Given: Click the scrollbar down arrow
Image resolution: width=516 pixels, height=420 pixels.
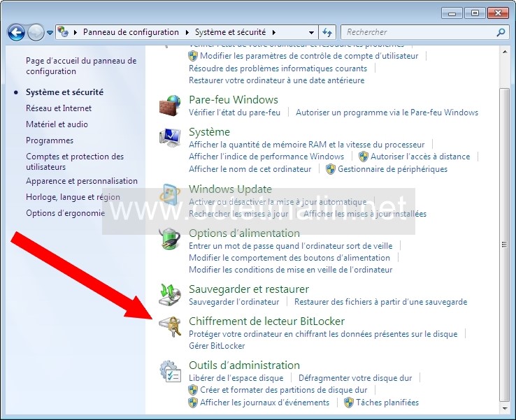Looking at the screenshot, I should click(x=505, y=409).
